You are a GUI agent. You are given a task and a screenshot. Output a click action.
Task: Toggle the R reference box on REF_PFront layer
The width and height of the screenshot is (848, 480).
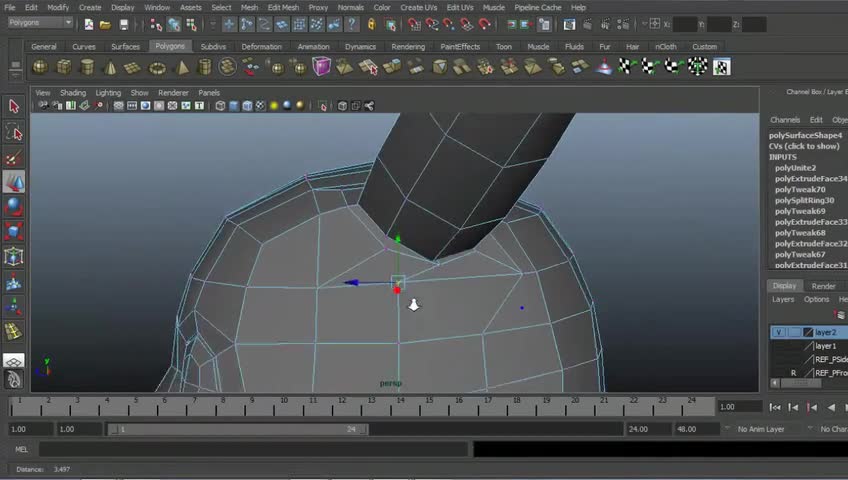point(794,372)
